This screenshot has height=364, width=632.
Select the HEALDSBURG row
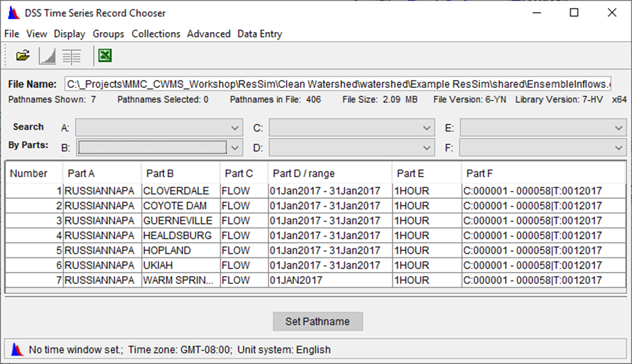point(315,236)
